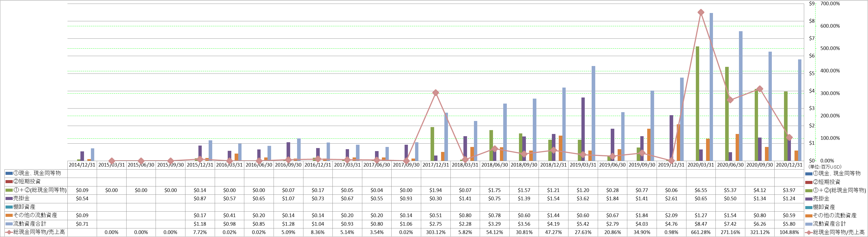Select the 2020/06/30 diamond marker on the line
Image resolution: width=868 pixels, height=237 pixels.
pyautogui.click(x=730, y=100)
